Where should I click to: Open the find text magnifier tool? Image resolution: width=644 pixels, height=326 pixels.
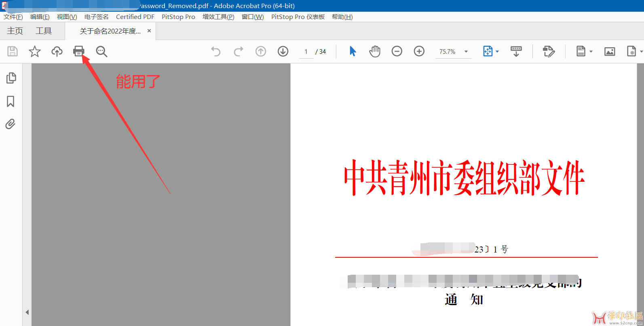(101, 51)
